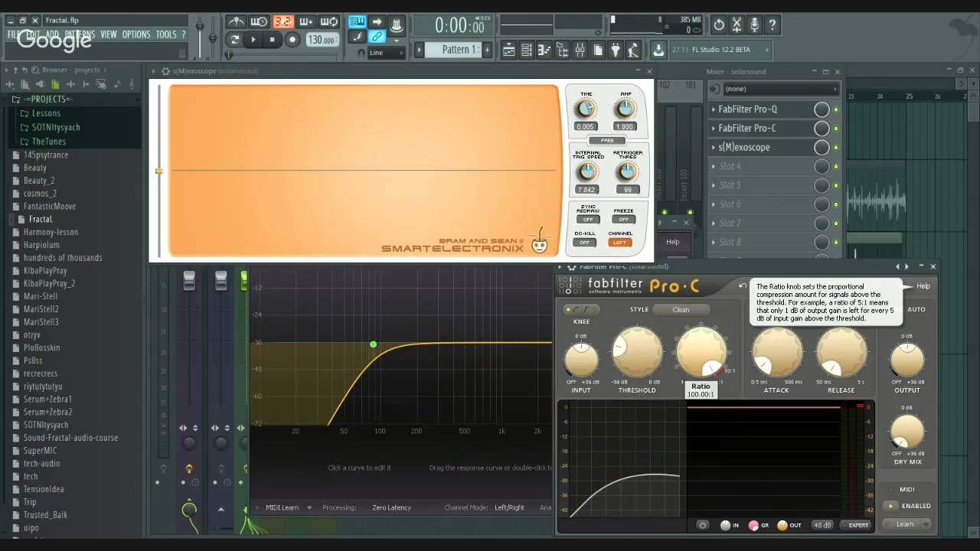Toggle DC-KILL switch in s(M)exoscope
The height and width of the screenshot is (551, 980).
[585, 242]
